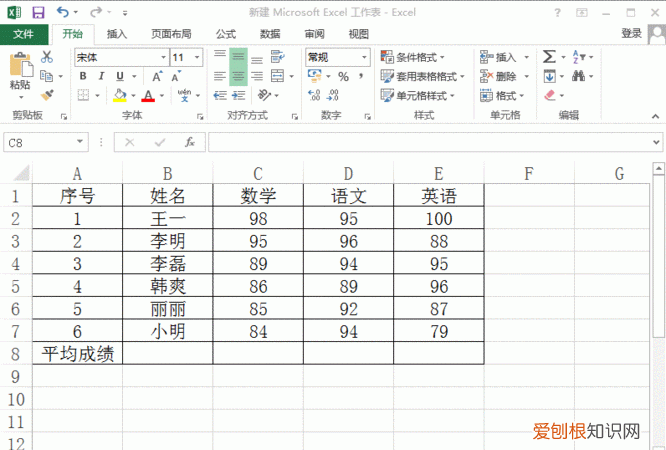
Task: Click the Insert Function fx button
Action: [x=190, y=142]
